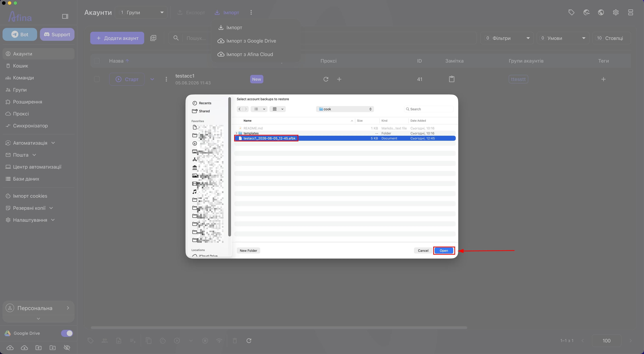Select file testacc1_2026-06-05_12-45.afbk

tap(345, 138)
